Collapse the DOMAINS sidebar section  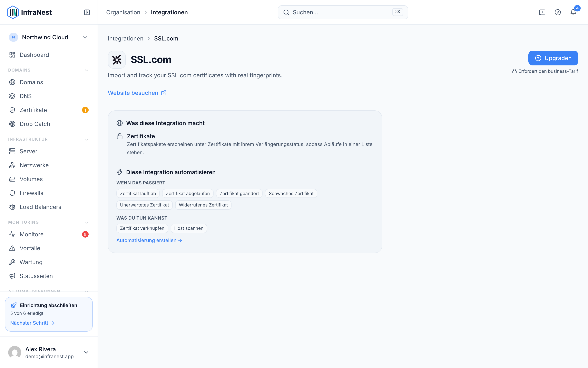point(86,70)
